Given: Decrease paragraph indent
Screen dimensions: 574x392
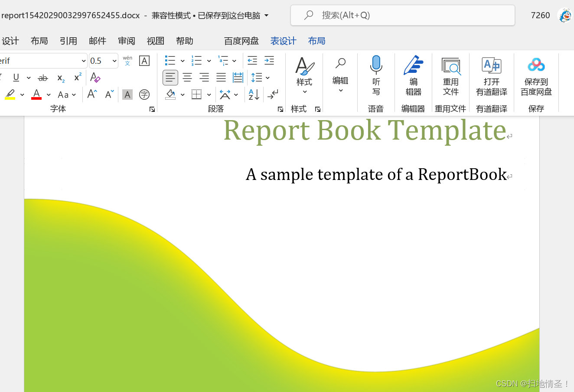Looking at the screenshot, I should tap(252, 61).
